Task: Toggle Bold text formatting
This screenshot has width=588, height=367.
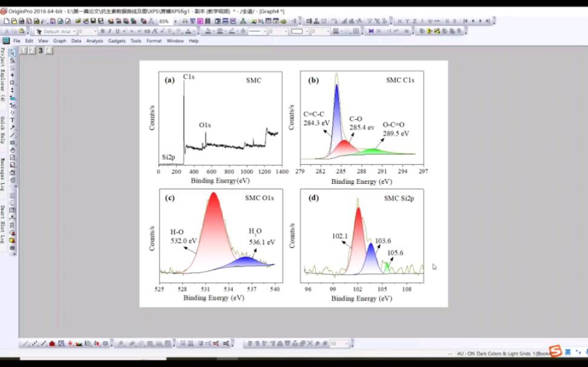Action: click(102, 31)
